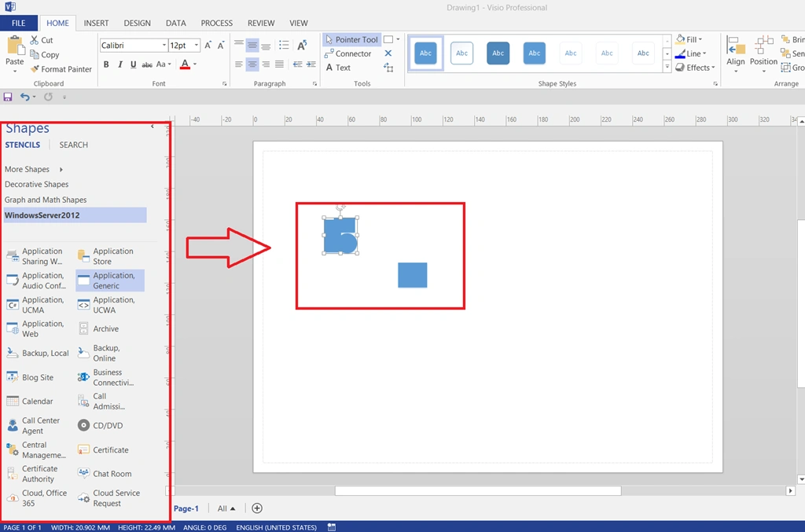This screenshot has width=805, height=532.
Task: Apply the dark blue Abc shape style
Action: point(498,53)
